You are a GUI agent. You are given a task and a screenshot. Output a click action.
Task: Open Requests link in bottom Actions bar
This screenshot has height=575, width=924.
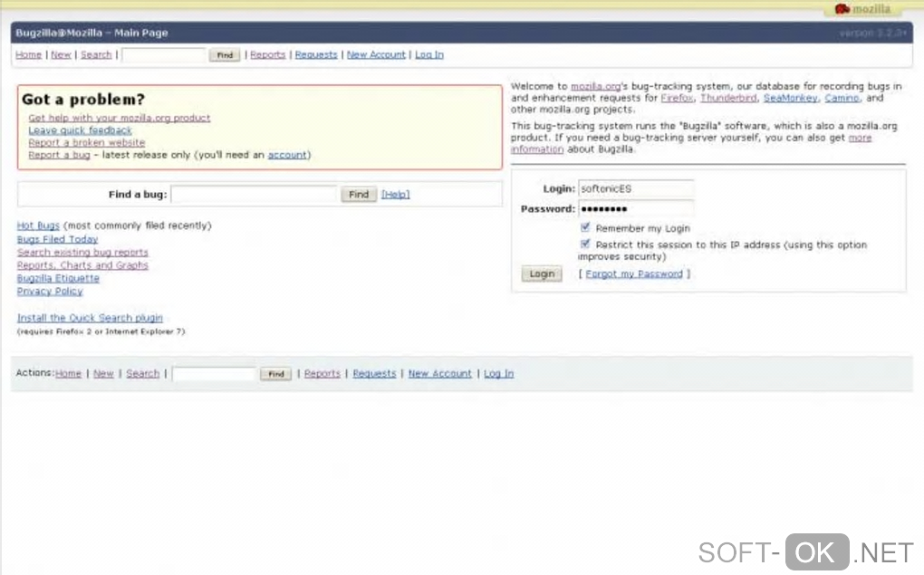(374, 373)
